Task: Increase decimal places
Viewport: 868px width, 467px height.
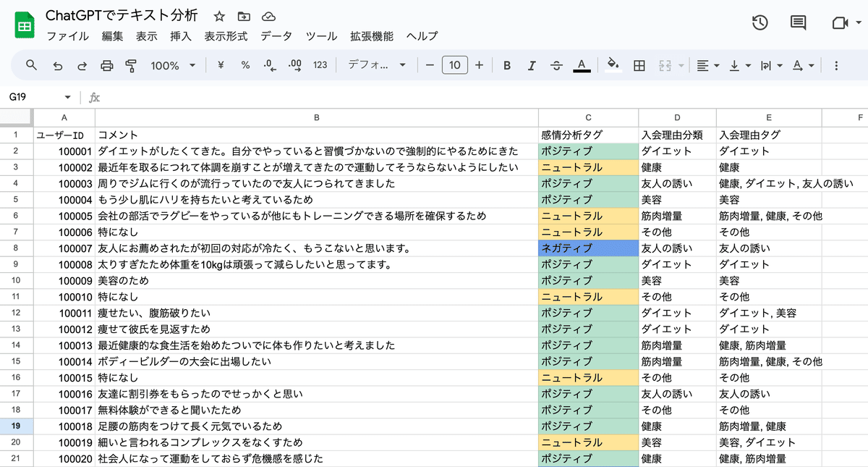Action: [294, 65]
